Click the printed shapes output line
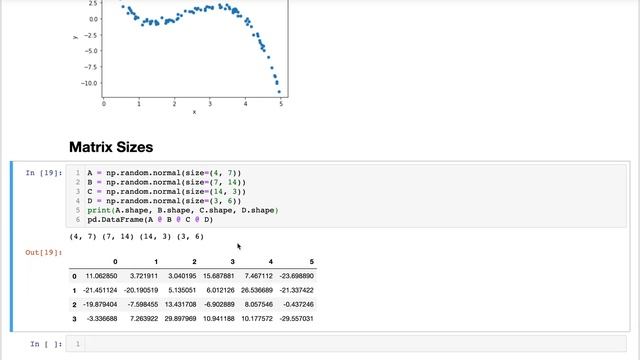The width and height of the screenshot is (640, 360). (137, 237)
